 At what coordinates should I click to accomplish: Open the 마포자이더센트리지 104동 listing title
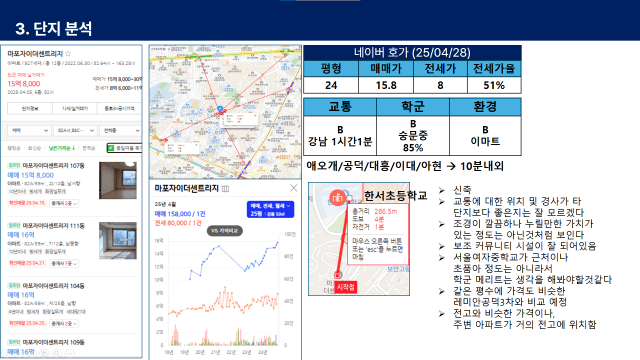coord(53,286)
